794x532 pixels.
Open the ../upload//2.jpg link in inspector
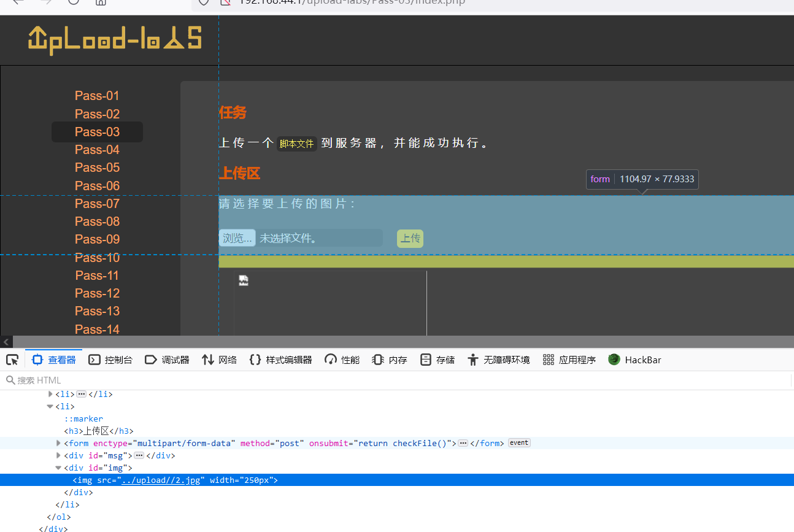162,480
